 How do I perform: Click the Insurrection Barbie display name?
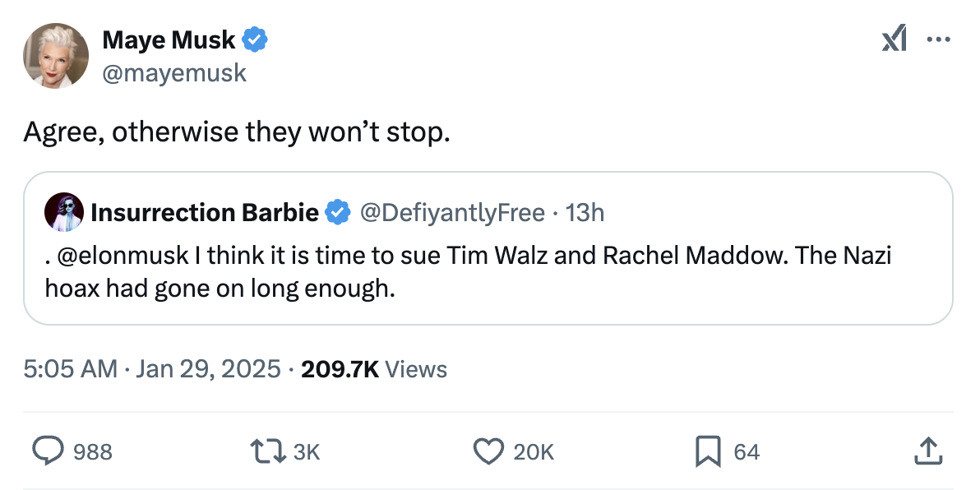coord(205,213)
